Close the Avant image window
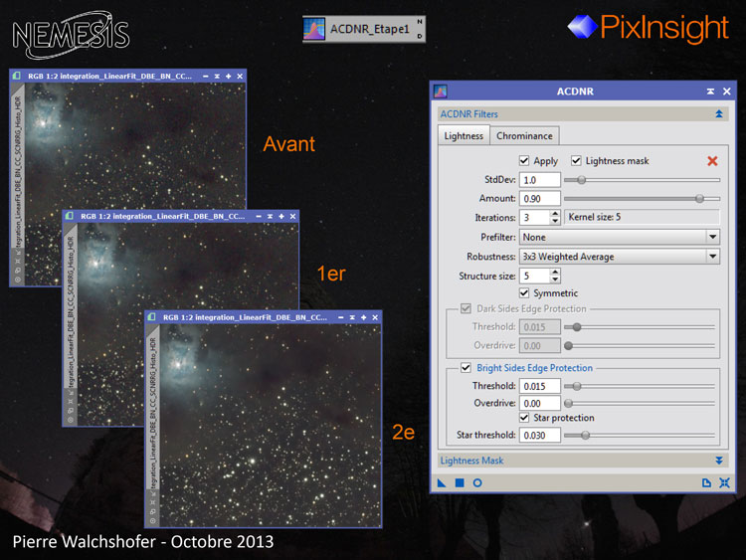 pos(240,77)
